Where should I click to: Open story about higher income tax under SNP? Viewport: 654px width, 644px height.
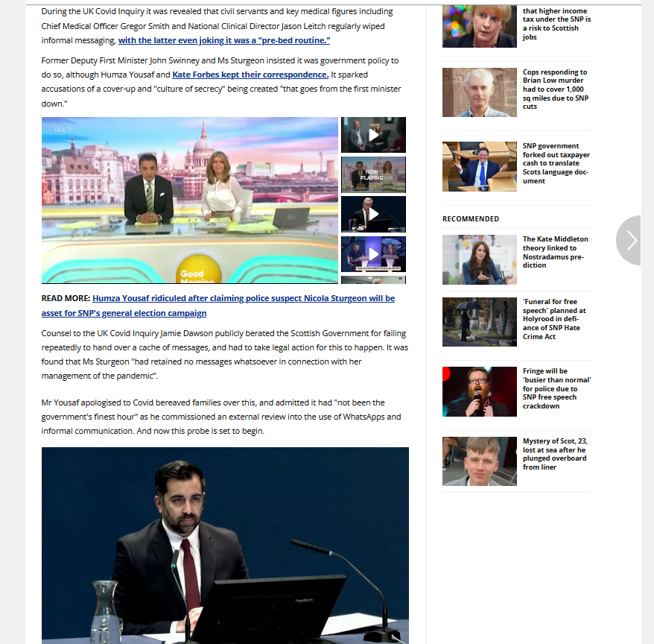(x=556, y=24)
